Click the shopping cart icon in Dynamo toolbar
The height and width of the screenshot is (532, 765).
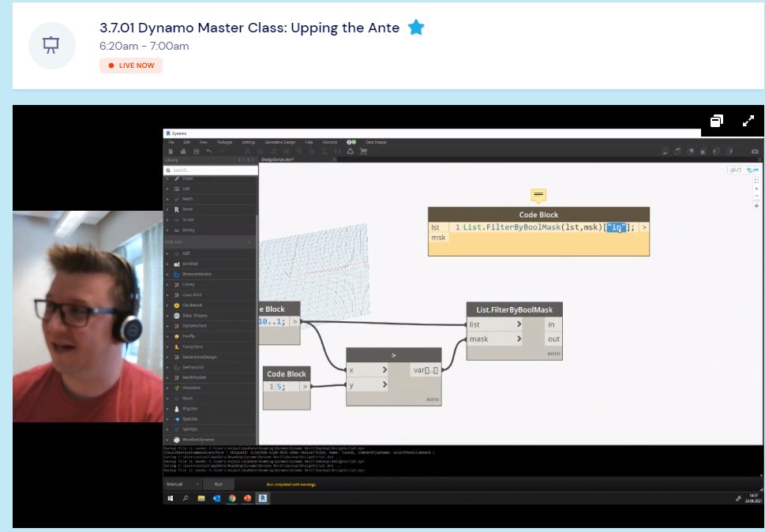click(363, 152)
